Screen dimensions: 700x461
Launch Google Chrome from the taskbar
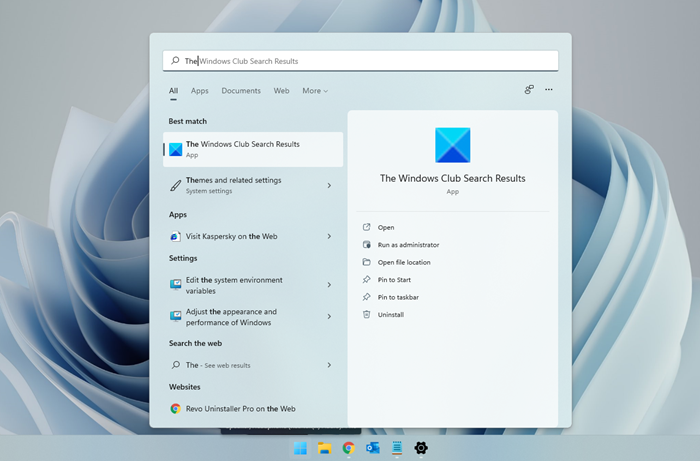pos(348,448)
